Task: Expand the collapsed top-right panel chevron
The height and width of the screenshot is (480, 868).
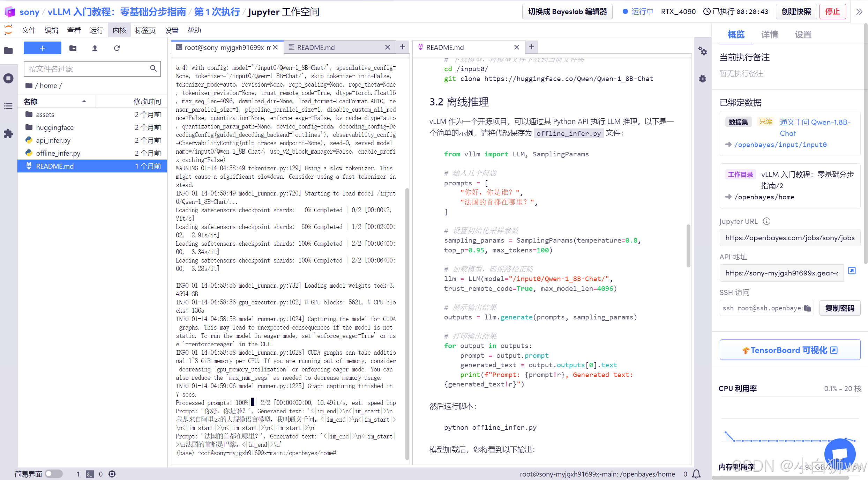Action: click(859, 12)
